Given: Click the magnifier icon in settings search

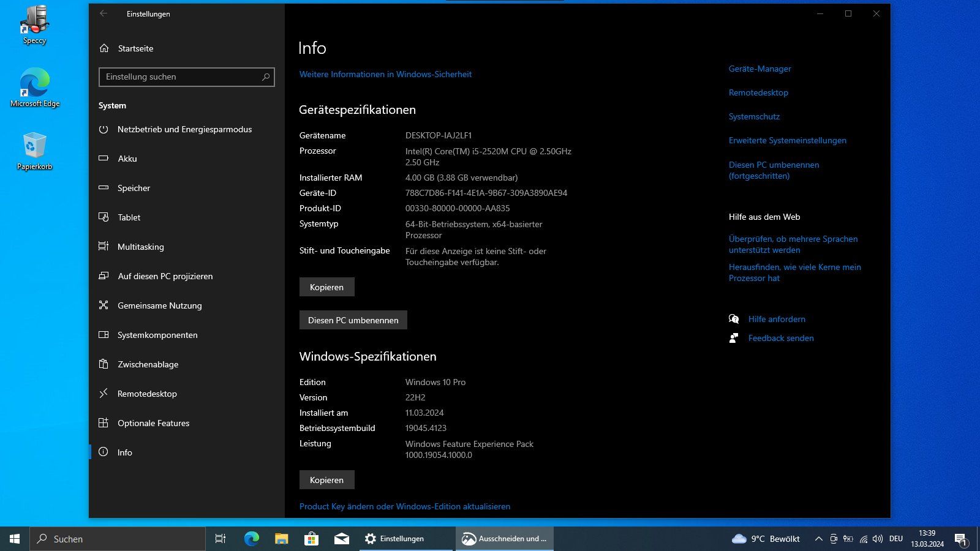Looking at the screenshot, I should click(266, 77).
